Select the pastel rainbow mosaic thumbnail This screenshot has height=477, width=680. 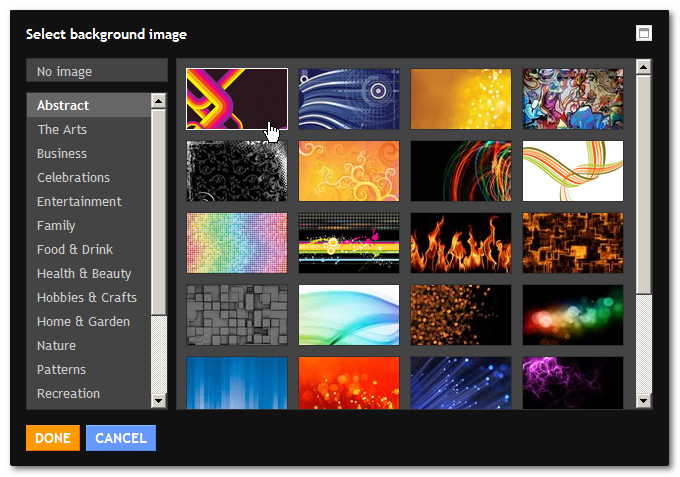pyautogui.click(x=237, y=243)
